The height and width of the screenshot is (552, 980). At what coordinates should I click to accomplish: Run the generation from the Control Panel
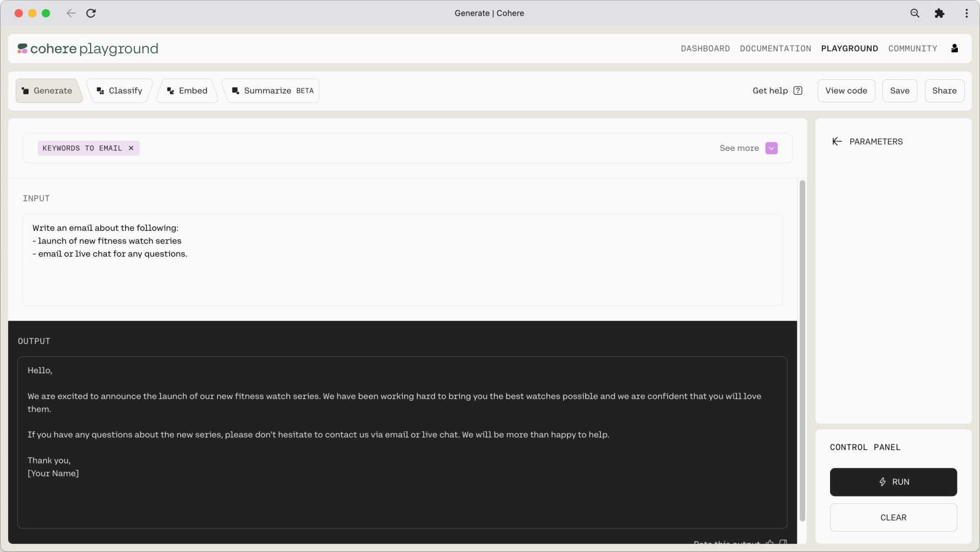[x=893, y=482]
